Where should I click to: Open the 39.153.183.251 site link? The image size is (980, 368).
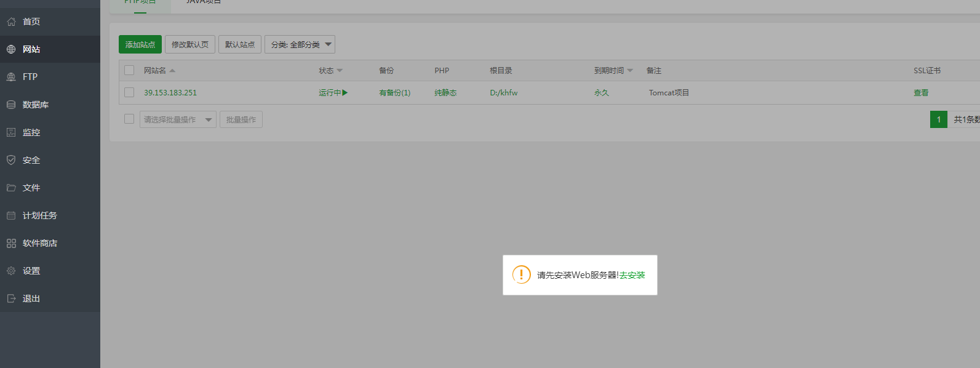[x=170, y=93]
